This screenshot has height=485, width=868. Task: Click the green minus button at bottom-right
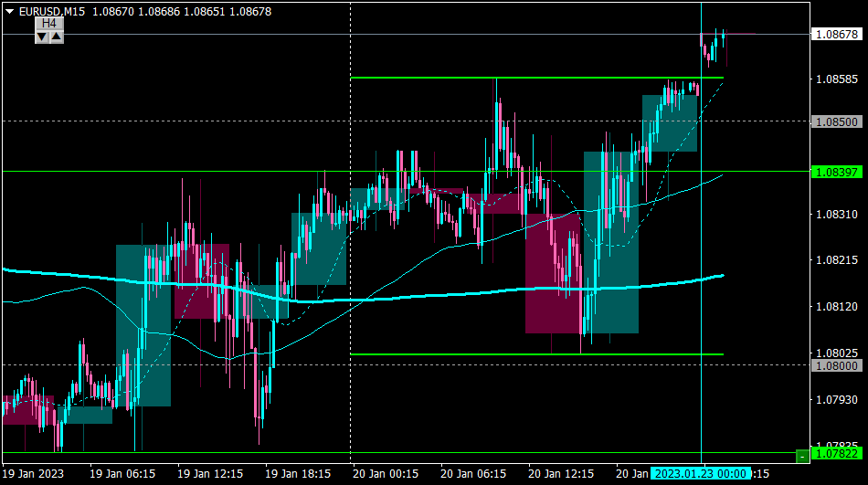(802, 456)
